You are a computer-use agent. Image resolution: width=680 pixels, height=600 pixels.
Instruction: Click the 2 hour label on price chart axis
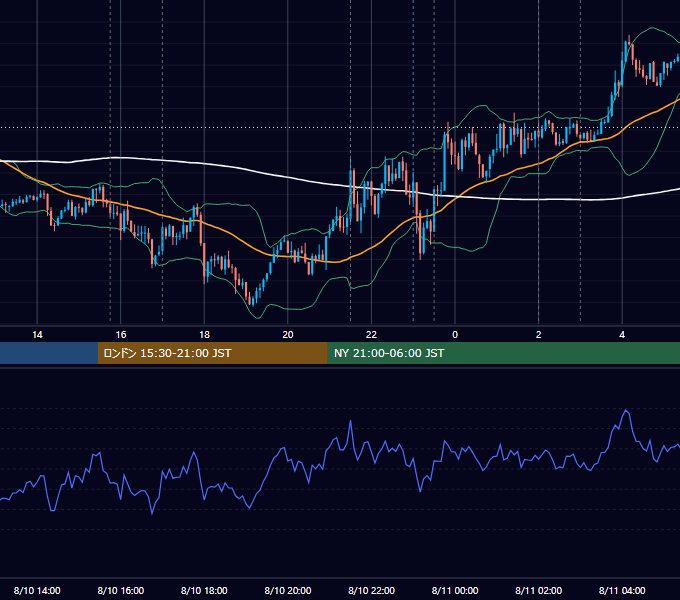[539, 335]
